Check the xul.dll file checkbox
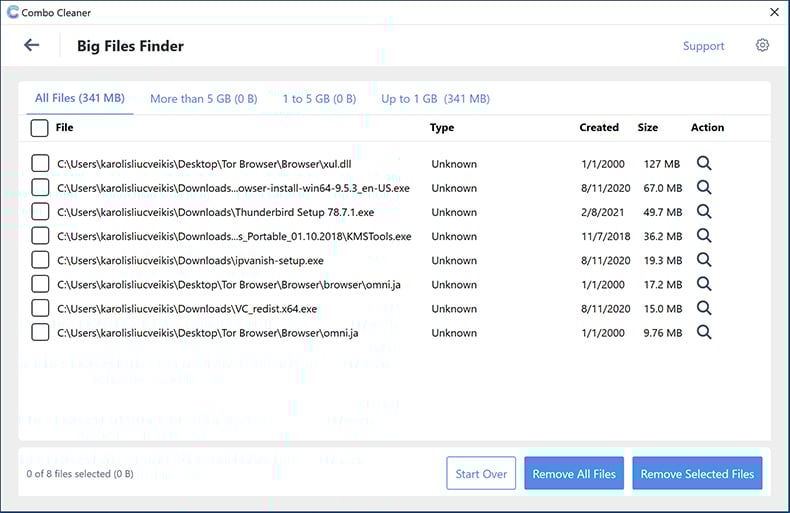Image resolution: width=790 pixels, height=513 pixels. tap(40, 163)
